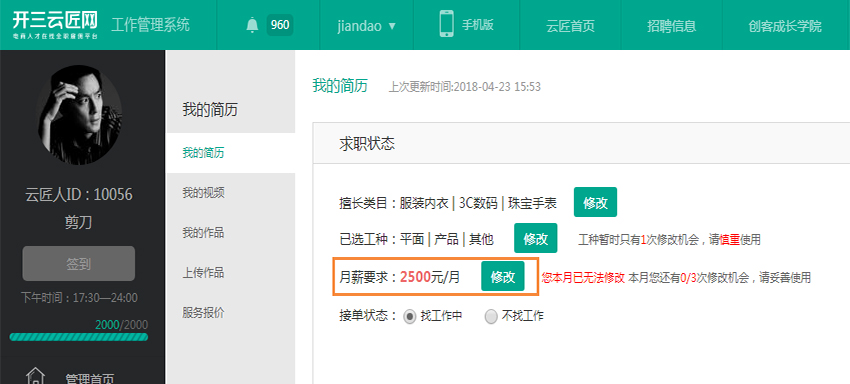Image resolution: width=850 pixels, height=384 pixels.
Task: Select the 找工作中 radio button
Action: [x=410, y=316]
